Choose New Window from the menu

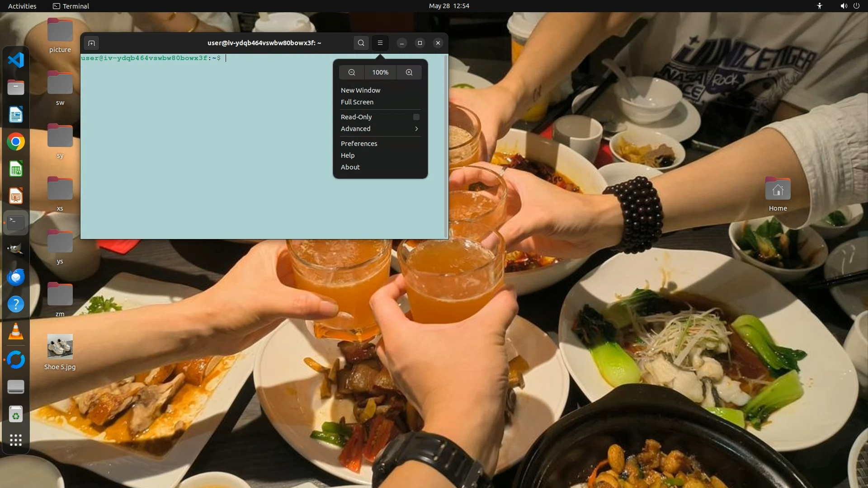coord(360,90)
